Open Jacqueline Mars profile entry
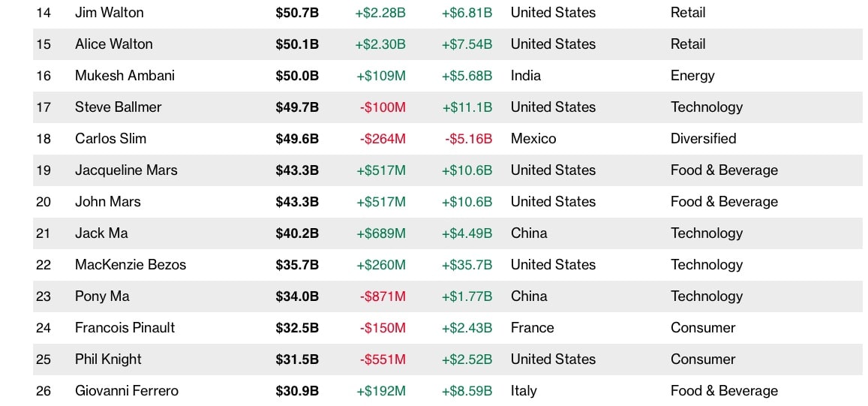 tap(126, 170)
